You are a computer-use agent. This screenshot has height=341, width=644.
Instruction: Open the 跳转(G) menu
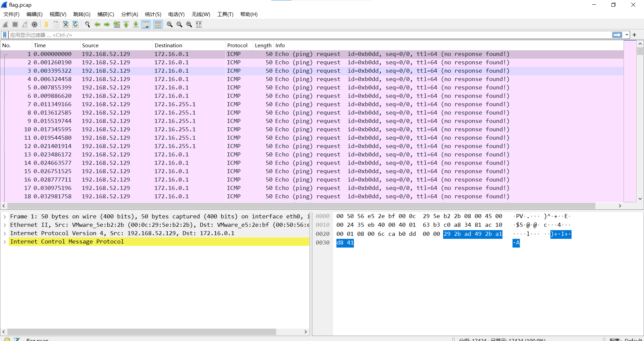pyautogui.click(x=82, y=14)
